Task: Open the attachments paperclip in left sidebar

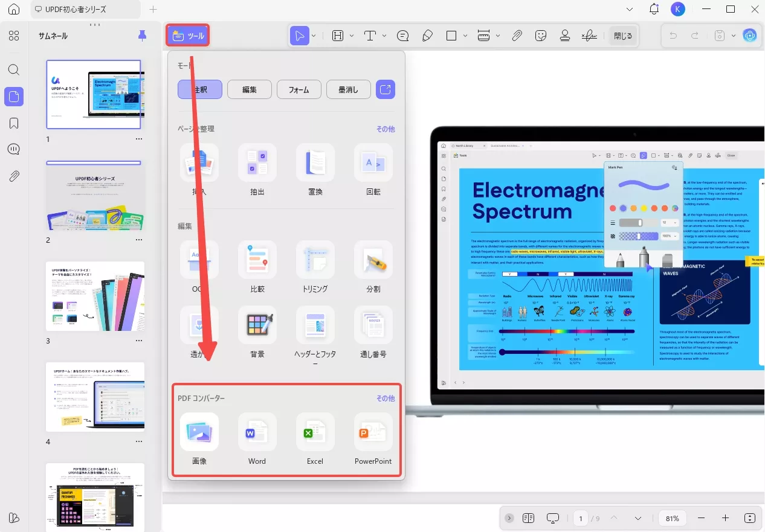Action: tap(14, 176)
